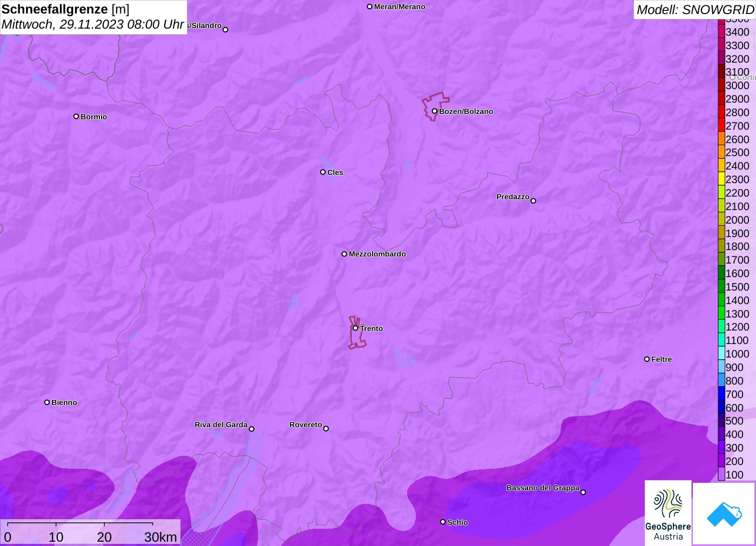Click the GeoSphere Austria logo
This screenshot has height=546, width=756.
[668, 513]
